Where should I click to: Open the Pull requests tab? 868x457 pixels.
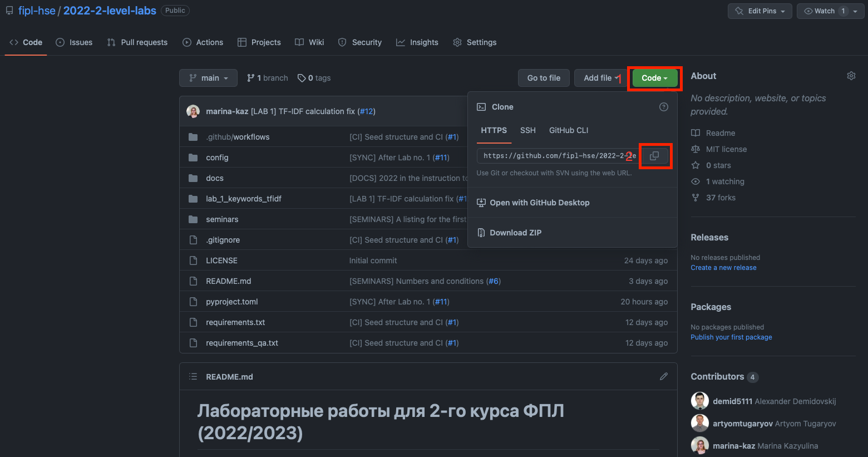pyautogui.click(x=137, y=42)
